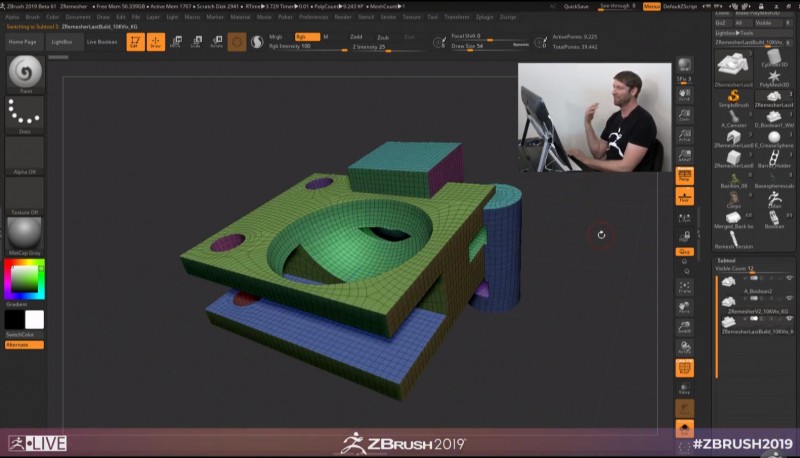
Task: Click the Scale tool icon
Action: click(196, 42)
